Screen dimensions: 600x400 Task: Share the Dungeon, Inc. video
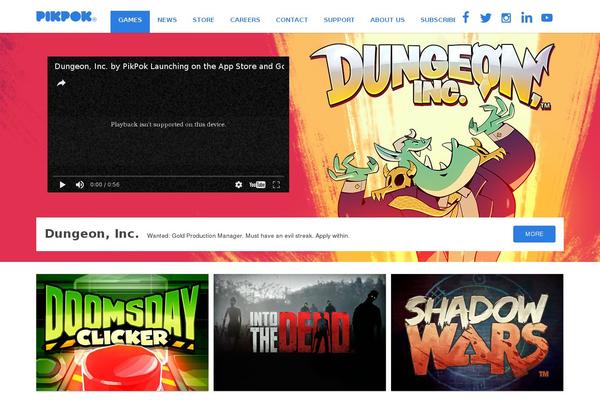pyautogui.click(x=61, y=83)
